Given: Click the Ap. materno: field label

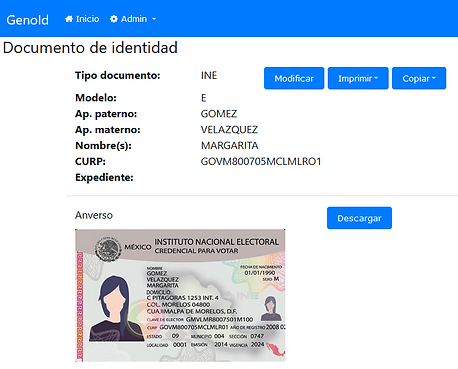Looking at the screenshot, I should pos(108,130).
